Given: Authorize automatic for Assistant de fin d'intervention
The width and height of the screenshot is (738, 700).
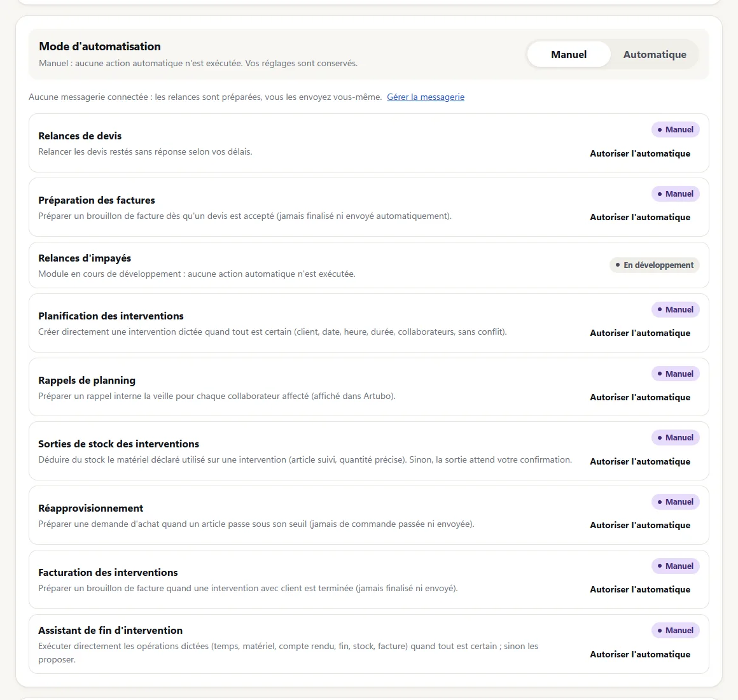Looking at the screenshot, I should [x=640, y=654].
